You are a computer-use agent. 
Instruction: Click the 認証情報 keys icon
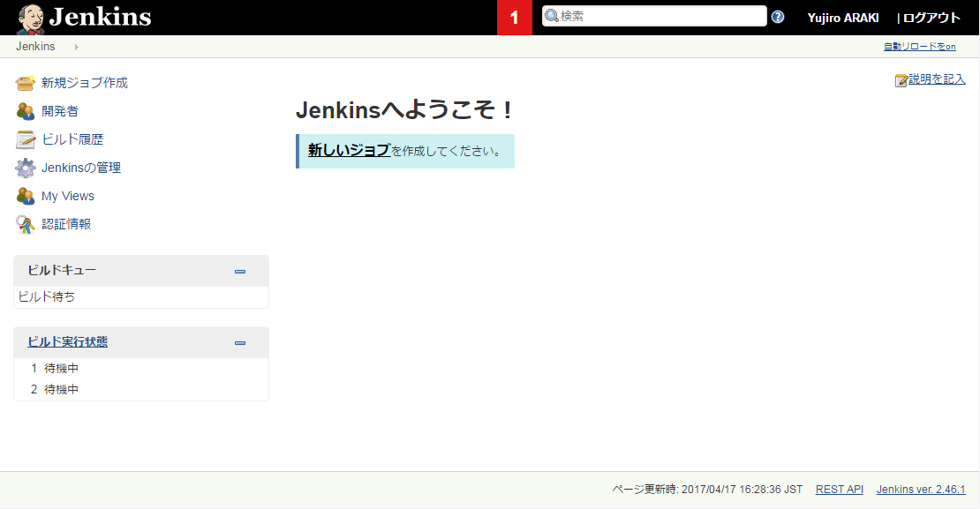pyautogui.click(x=26, y=224)
